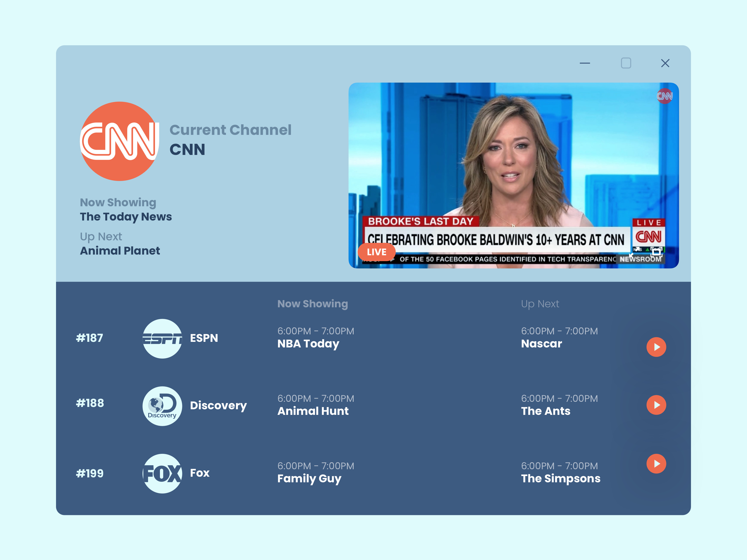747x560 pixels.
Task: Select channel number #187
Action: click(89, 338)
